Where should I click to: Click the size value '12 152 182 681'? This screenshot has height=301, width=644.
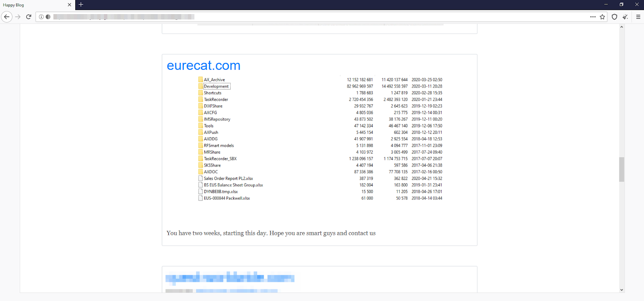pos(360,80)
